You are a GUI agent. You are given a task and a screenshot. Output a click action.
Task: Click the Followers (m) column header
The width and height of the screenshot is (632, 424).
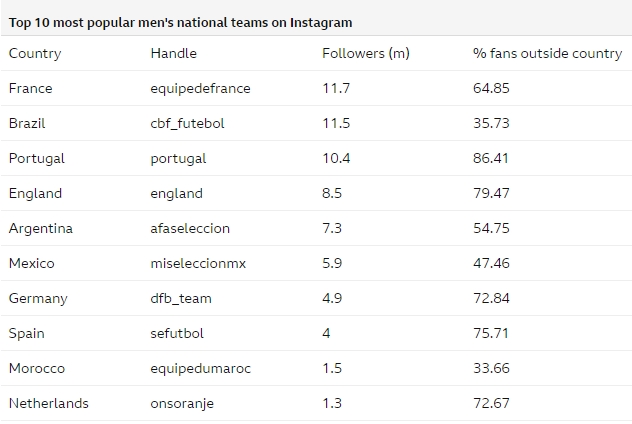(365, 53)
